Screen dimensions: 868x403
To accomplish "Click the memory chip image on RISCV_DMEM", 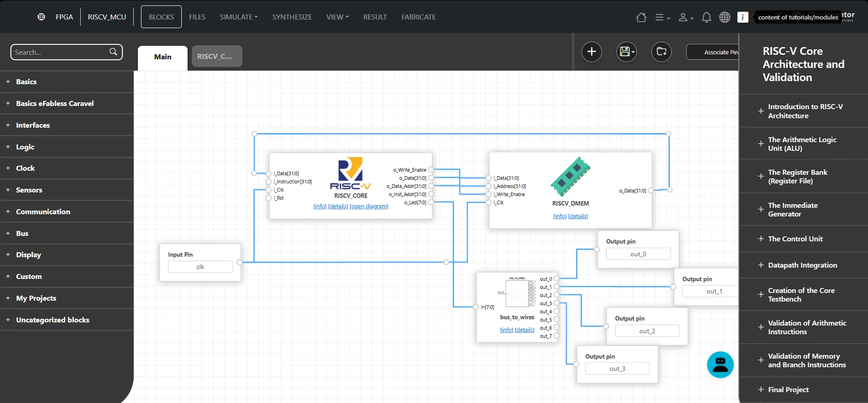I will click(571, 177).
